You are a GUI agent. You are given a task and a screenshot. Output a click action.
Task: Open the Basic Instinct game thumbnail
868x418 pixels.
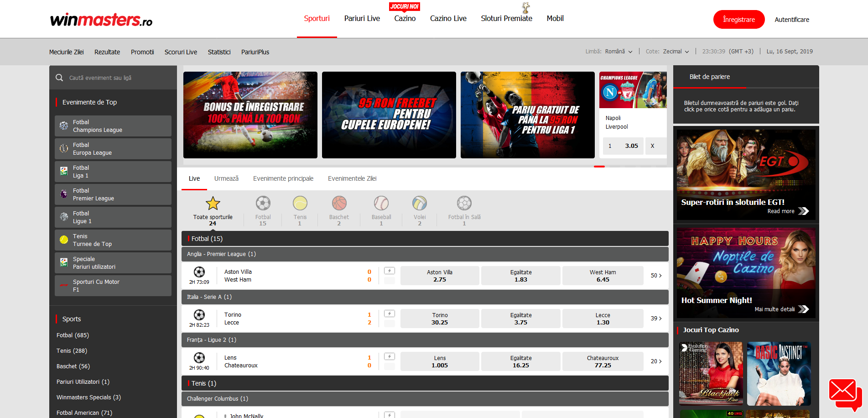[x=779, y=373]
